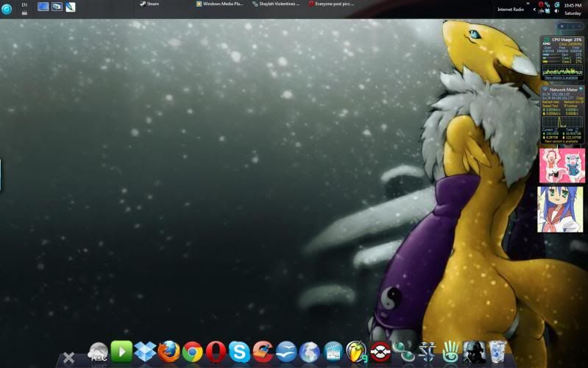
Task: Switch to the Everyone post pics taskbar window
Action: tap(331, 4)
